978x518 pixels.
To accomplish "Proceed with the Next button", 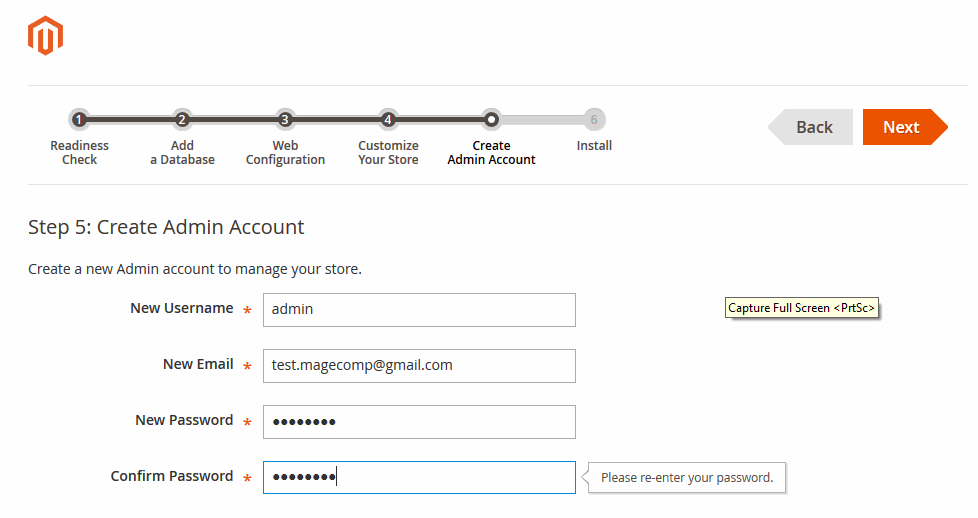I will point(901,127).
